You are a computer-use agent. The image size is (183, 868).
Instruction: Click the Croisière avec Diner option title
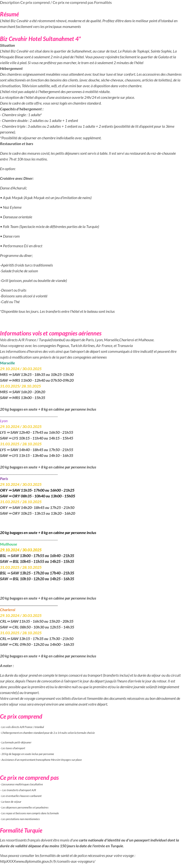pyautogui.click(x=17, y=178)
